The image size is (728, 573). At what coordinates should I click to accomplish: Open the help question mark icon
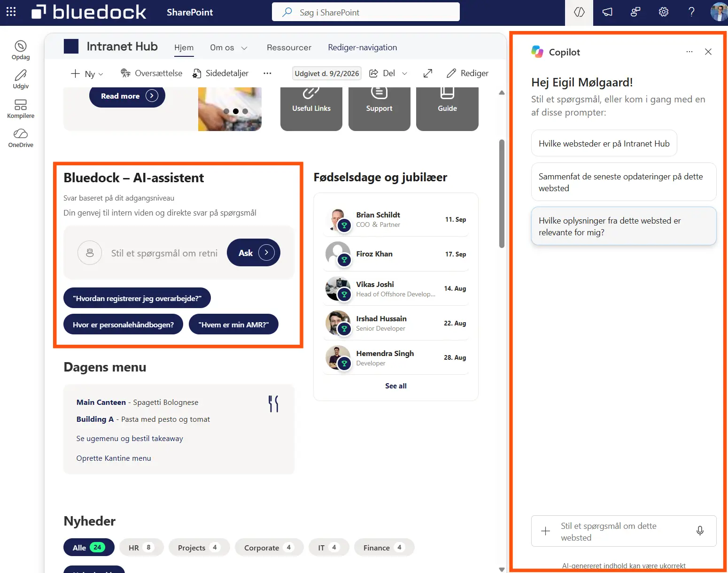691,12
